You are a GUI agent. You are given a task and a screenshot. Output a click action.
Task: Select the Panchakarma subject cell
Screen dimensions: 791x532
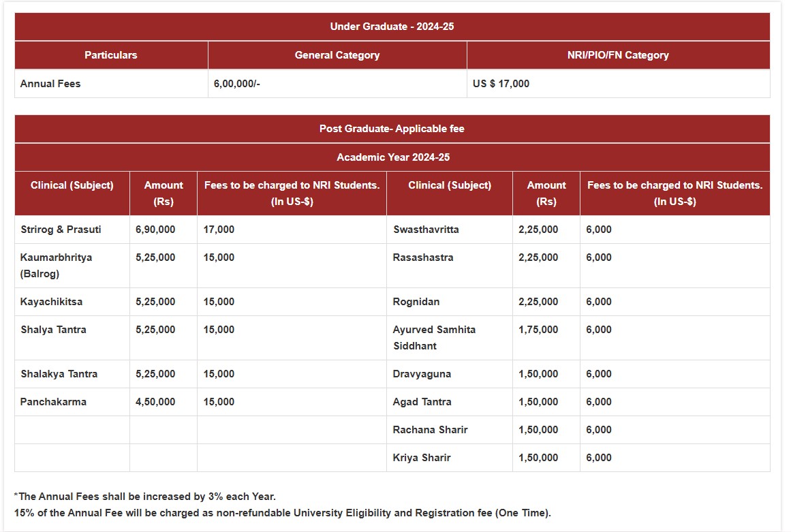click(x=53, y=402)
